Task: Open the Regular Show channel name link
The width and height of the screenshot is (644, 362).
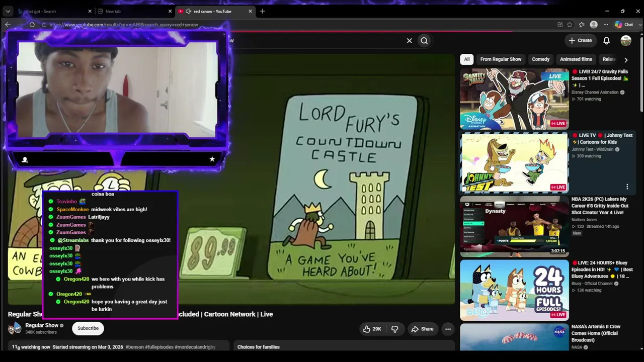Action: [x=42, y=325]
